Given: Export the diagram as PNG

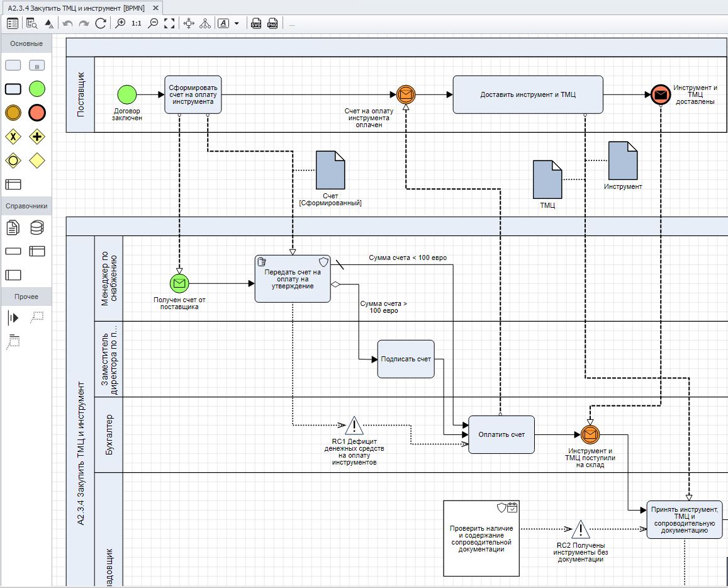Looking at the screenshot, I should pos(272,23).
